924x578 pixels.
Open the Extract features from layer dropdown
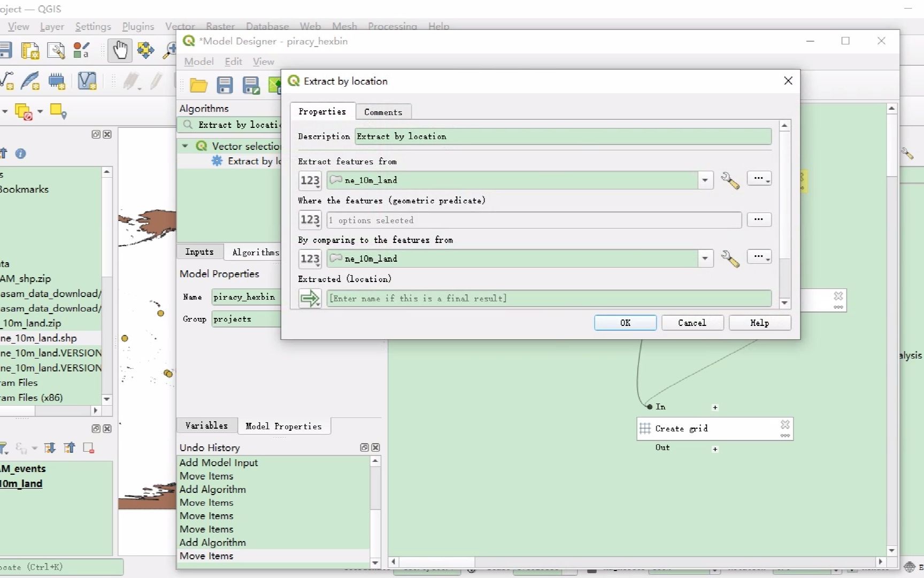tap(705, 180)
